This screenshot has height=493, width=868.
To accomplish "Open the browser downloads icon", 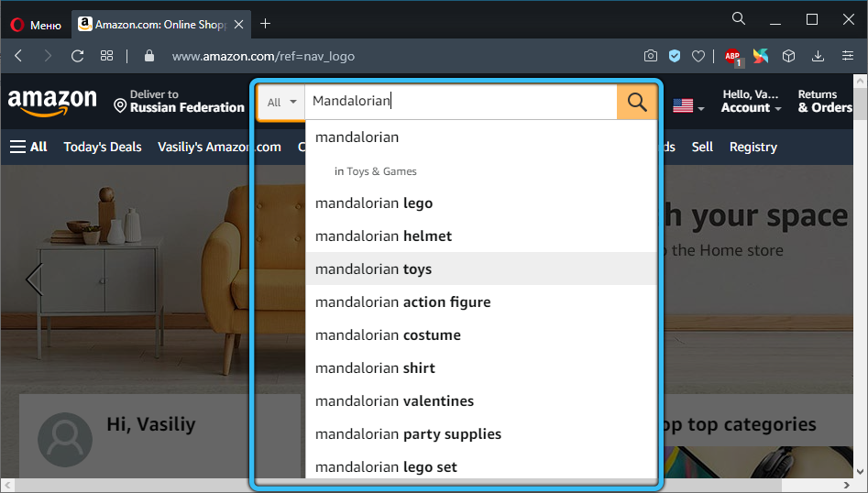I will click(818, 56).
